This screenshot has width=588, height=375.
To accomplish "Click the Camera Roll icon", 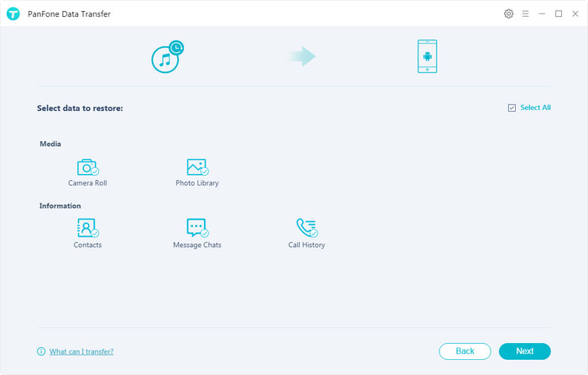I will (87, 167).
